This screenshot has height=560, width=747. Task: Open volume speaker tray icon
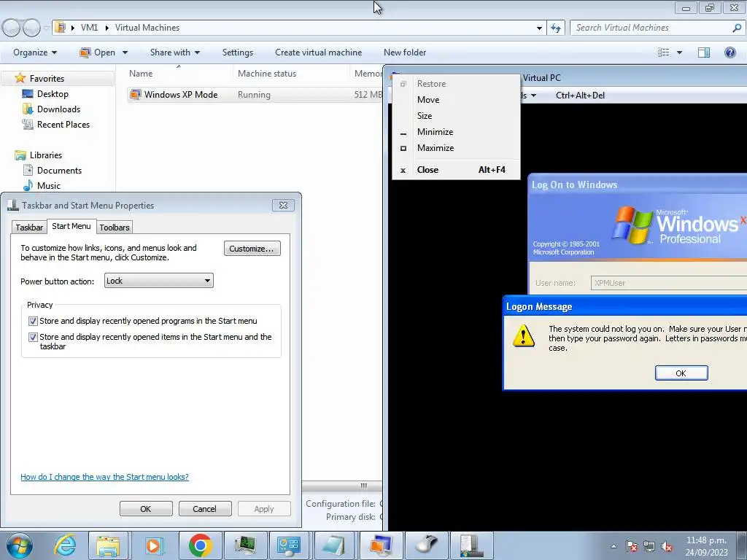coord(667,546)
